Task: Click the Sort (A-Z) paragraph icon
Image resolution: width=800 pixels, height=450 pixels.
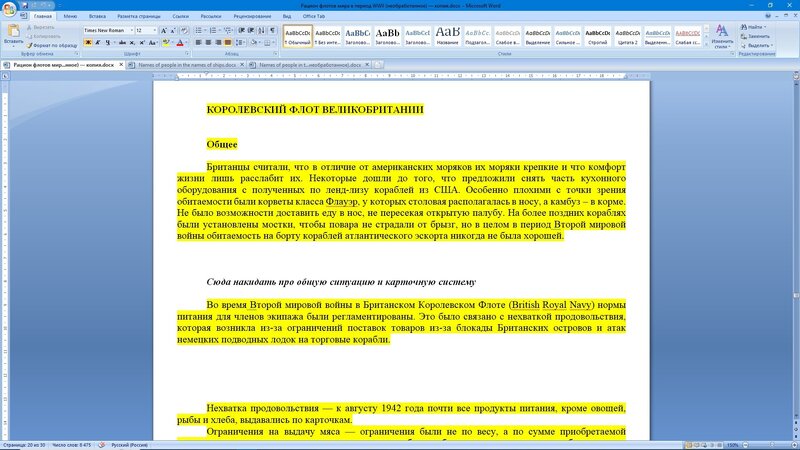Action: point(261,31)
